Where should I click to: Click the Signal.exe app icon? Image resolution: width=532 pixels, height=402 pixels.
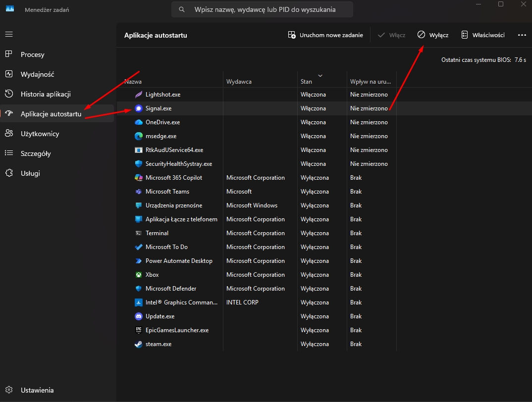(139, 108)
